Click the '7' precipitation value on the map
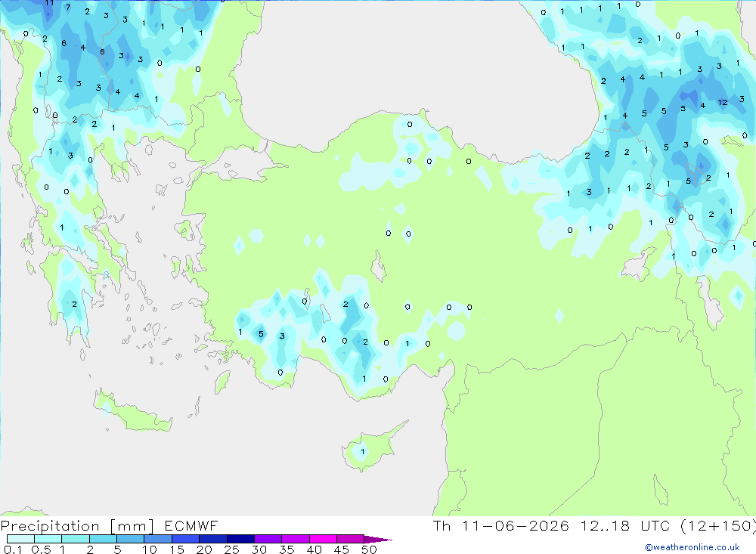 68,8
